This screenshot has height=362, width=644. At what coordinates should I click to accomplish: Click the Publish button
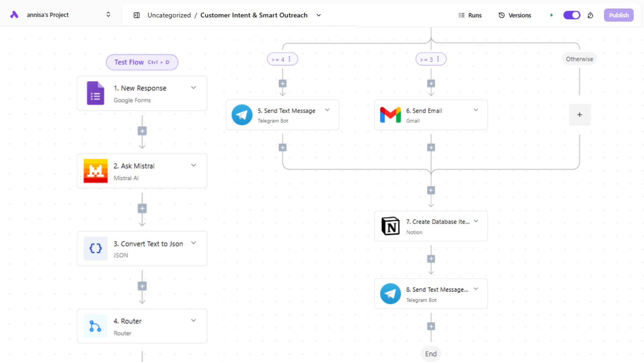(x=619, y=15)
